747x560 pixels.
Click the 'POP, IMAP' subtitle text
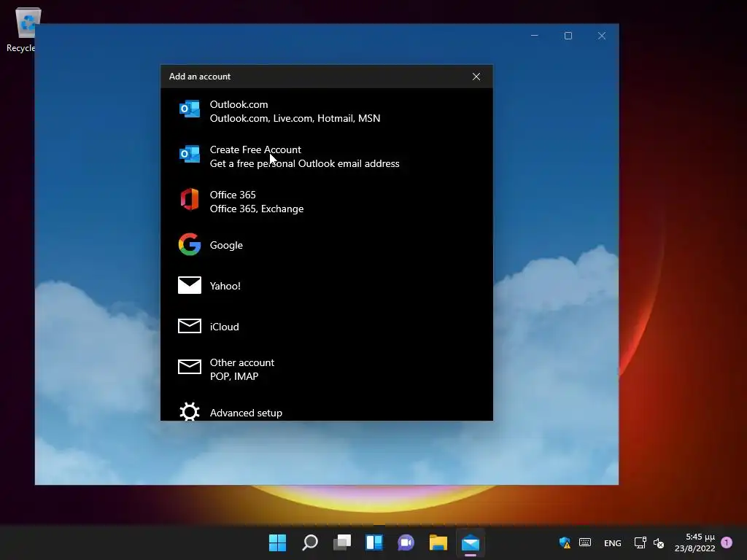click(234, 376)
